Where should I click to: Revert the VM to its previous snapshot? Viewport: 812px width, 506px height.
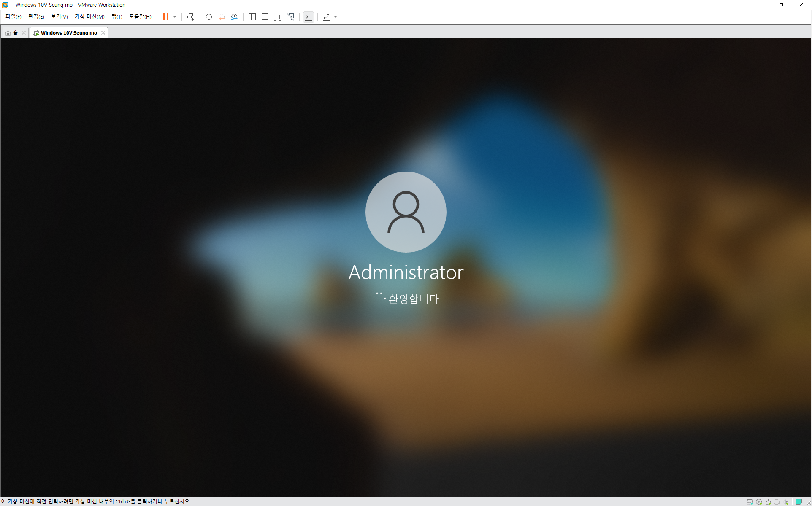[222, 17]
